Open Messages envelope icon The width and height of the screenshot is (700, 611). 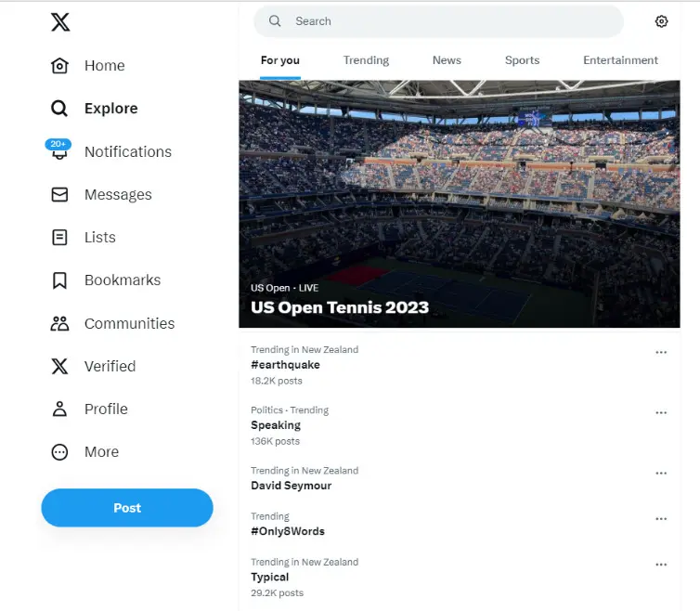point(59,195)
